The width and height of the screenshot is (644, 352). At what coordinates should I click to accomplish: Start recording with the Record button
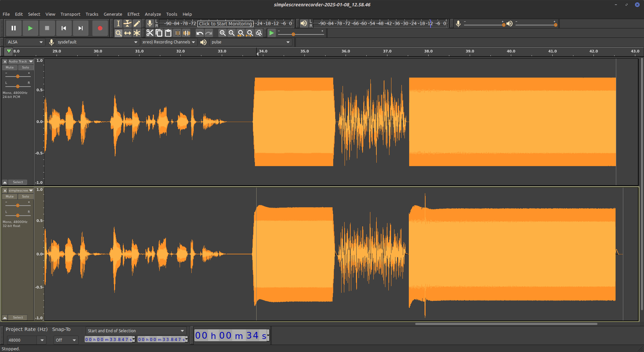click(x=100, y=28)
